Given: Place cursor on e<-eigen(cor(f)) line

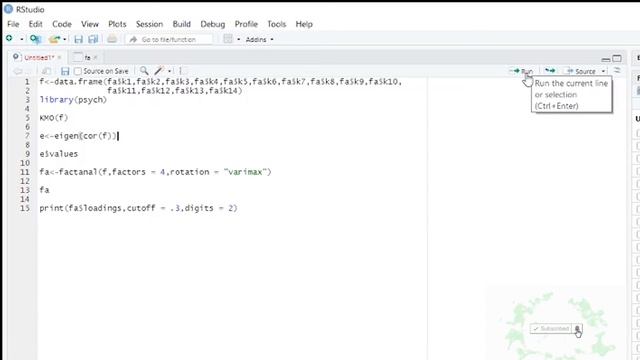Looking at the screenshot, I should 78,136.
